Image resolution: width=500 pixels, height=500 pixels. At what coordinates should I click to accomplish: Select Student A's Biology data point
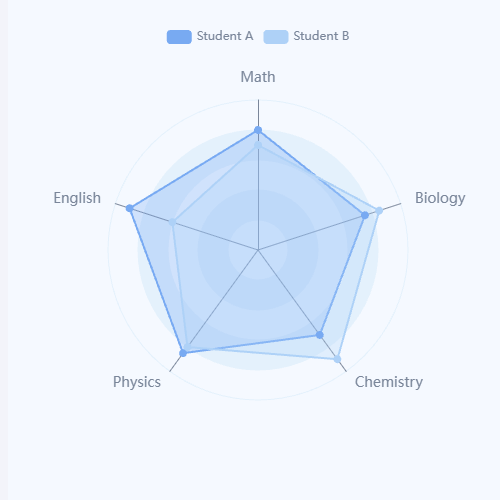tap(365, 215)
